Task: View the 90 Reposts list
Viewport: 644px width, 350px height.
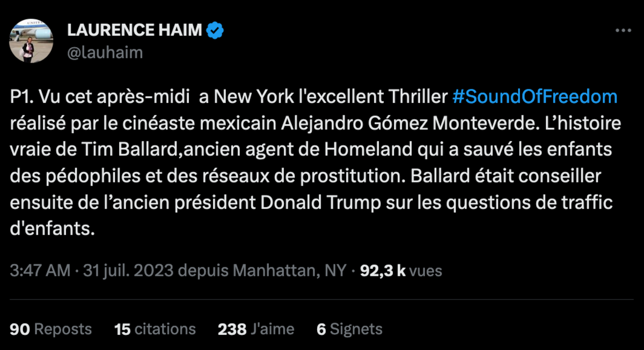Action: point(51,329)
